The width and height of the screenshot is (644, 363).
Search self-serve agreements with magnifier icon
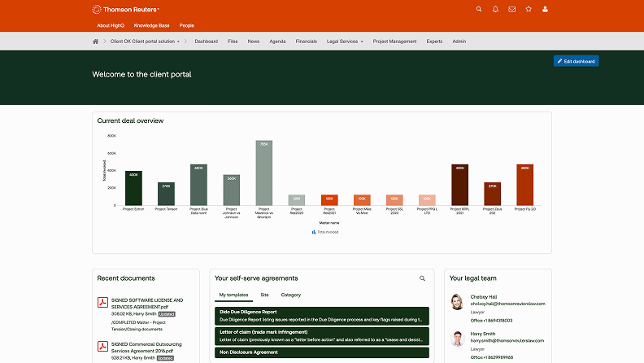tap(423, 278)
